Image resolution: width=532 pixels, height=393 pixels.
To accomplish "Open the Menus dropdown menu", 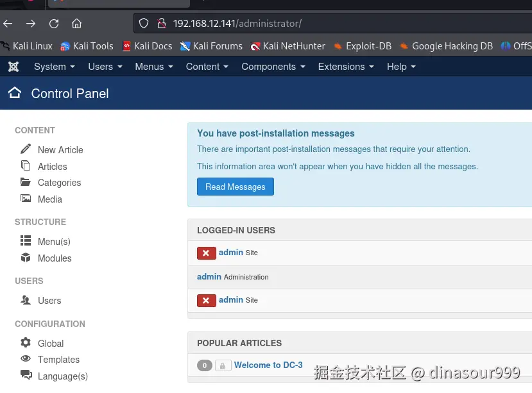I will click(154, 67).
